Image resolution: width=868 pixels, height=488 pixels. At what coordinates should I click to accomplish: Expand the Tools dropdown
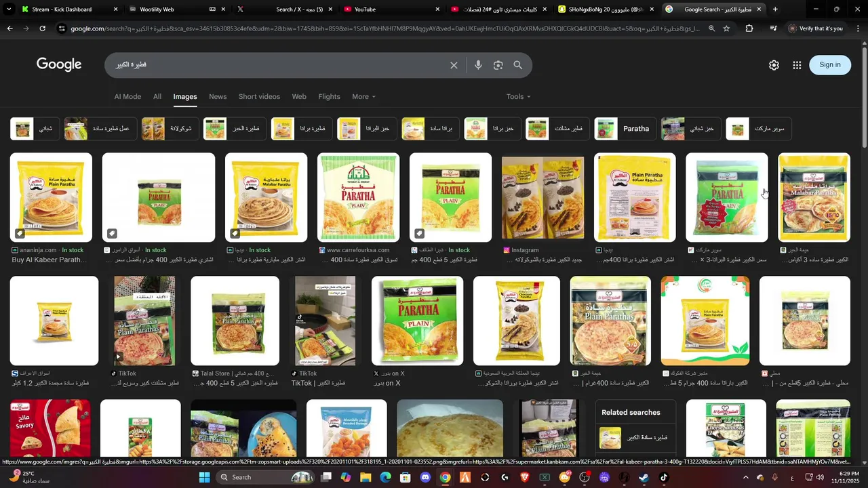pyautogui.click(x=519, y=96)
